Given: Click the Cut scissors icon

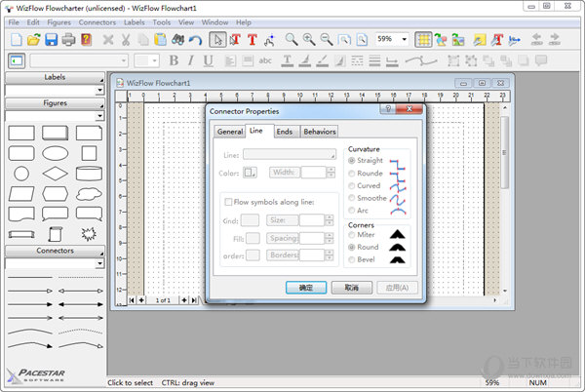Looking at the screenshot, I should [126, 39].
